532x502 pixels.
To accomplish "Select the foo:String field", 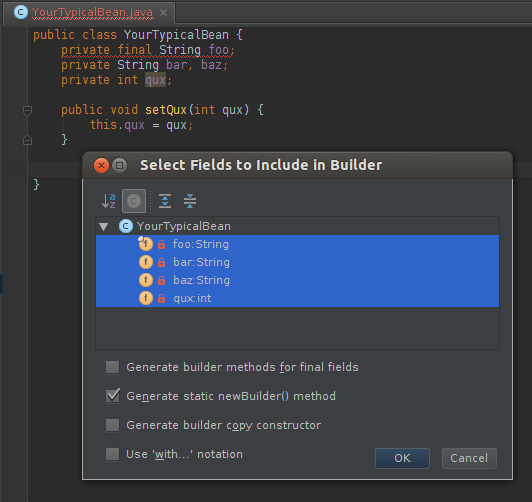I will 298,244.
